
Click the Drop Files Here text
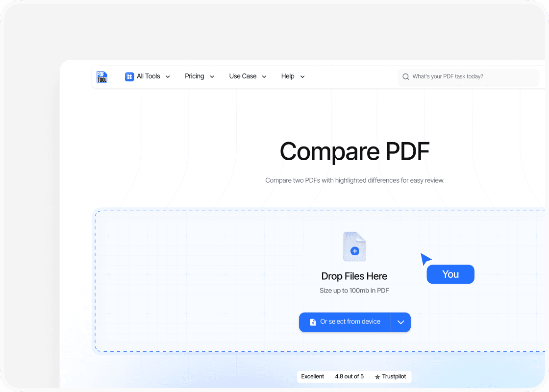354,276
